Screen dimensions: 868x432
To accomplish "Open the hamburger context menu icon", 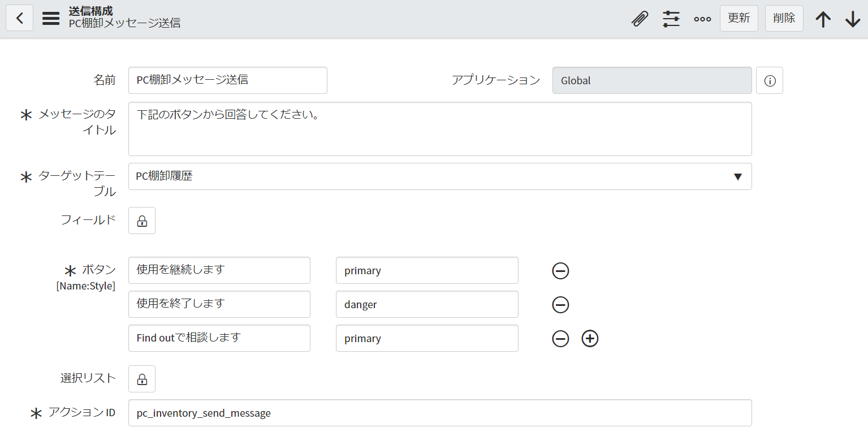I will [x=51, y=18].
